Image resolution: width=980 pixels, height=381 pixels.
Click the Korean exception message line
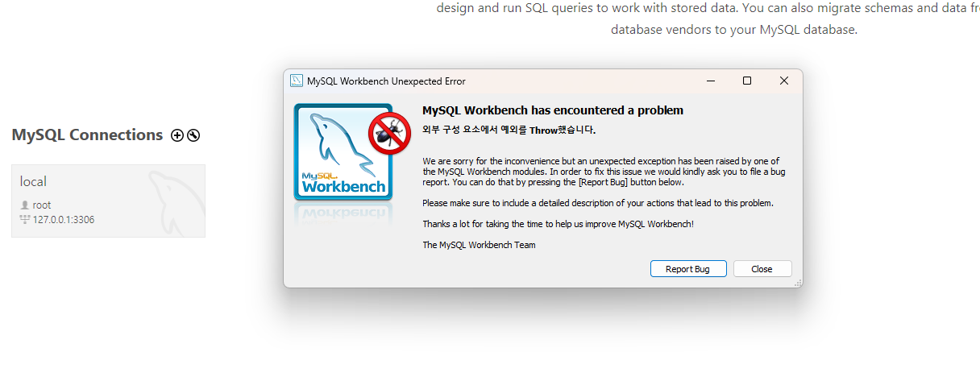[509, 130]
